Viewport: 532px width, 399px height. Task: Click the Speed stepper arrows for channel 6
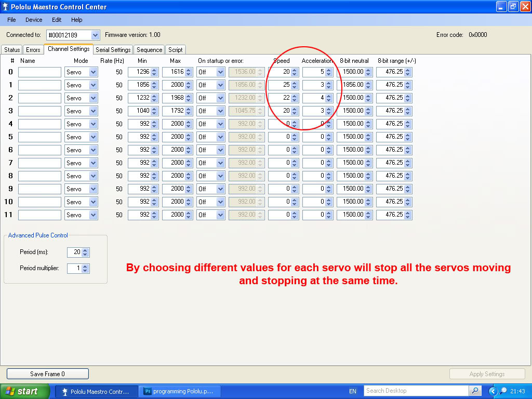295,150
